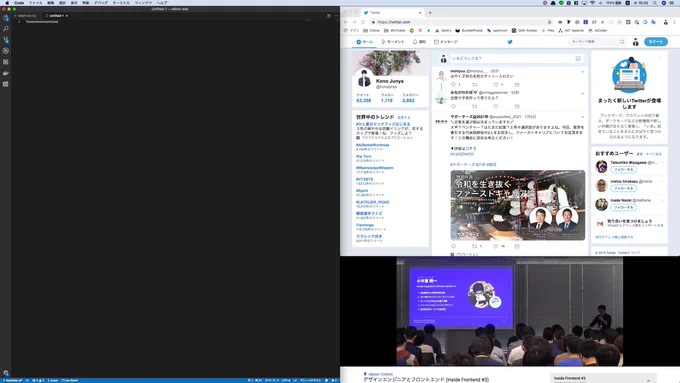680x383 pixels.
Task: Open Wi-Fi status in menu bar
Action: click(x=592, y=3)
